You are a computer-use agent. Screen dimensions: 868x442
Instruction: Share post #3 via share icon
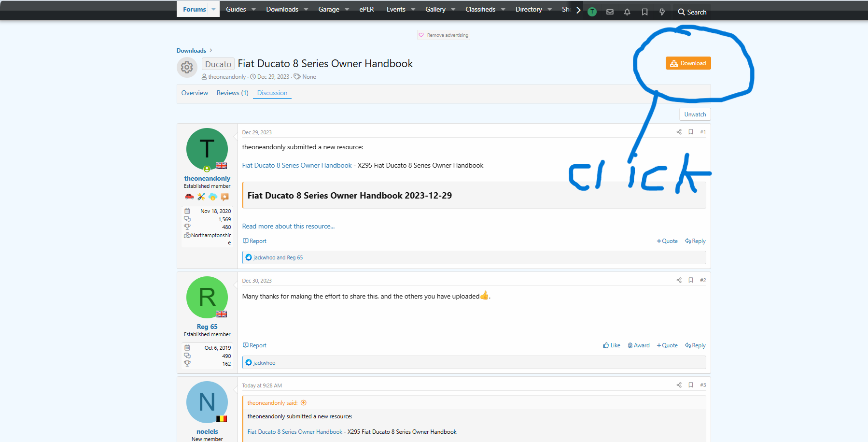[679, 385]
